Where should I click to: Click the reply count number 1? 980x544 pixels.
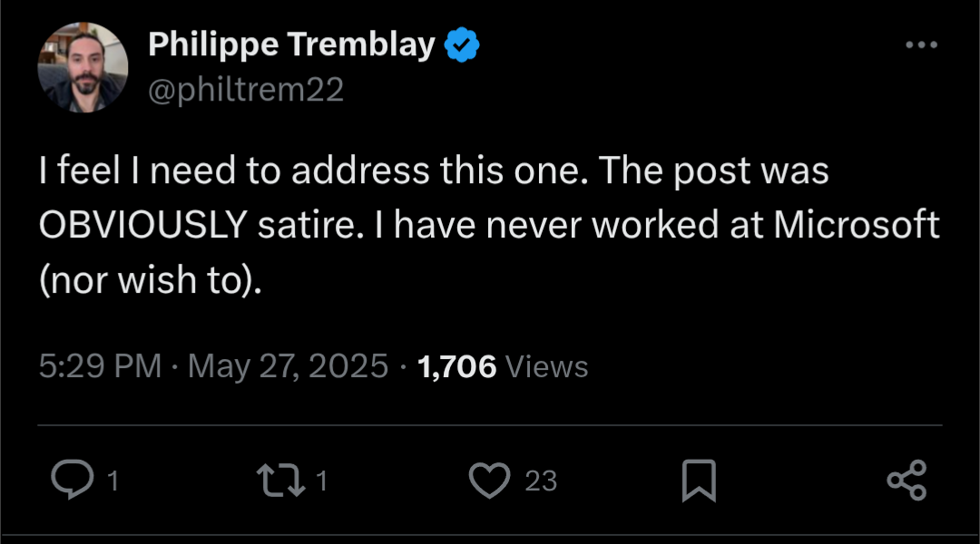point(113,481)
